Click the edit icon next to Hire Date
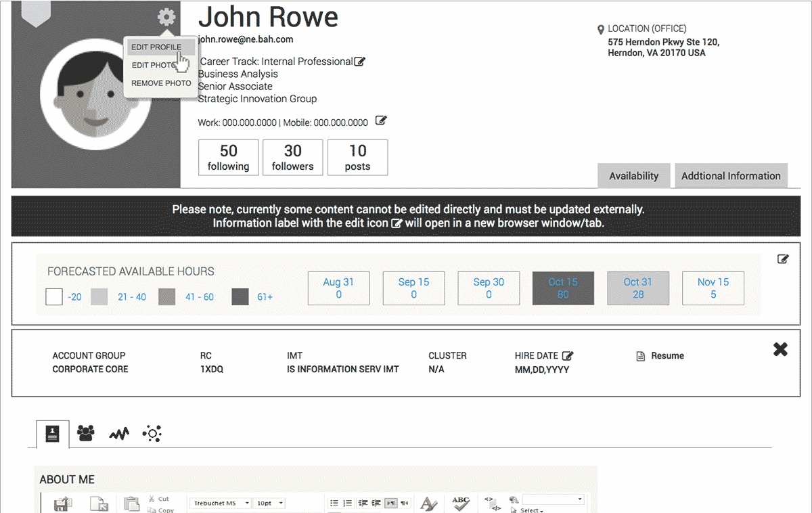 click(x=568, y=355)
